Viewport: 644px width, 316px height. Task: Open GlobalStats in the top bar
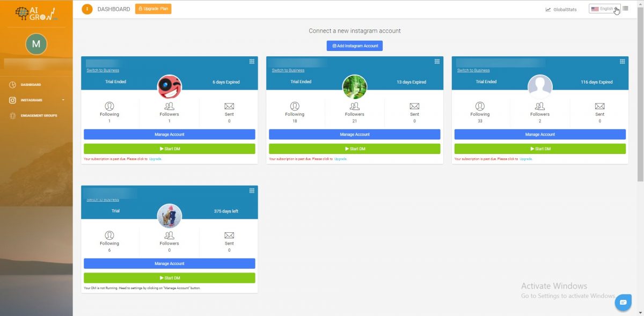pos(561,9)
